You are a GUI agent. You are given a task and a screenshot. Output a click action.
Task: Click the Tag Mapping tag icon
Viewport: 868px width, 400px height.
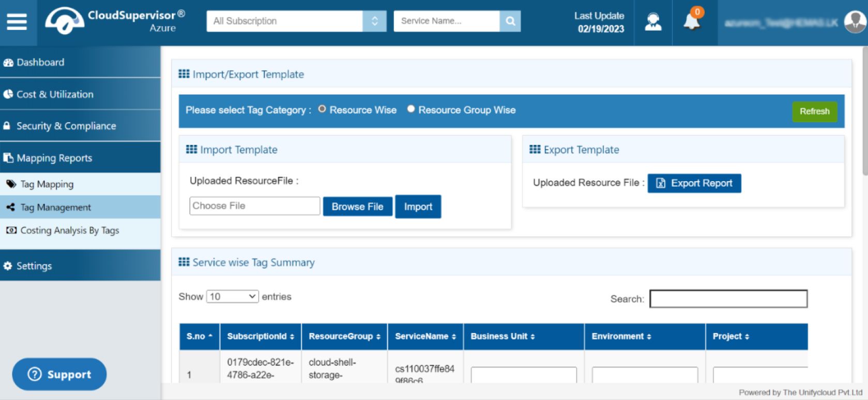click(x=11, y=184)
